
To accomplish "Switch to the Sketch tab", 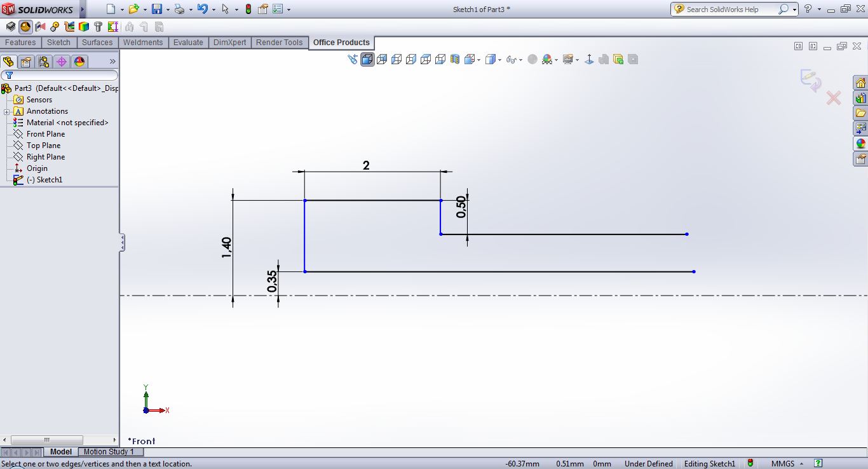I will pos(58,43).
